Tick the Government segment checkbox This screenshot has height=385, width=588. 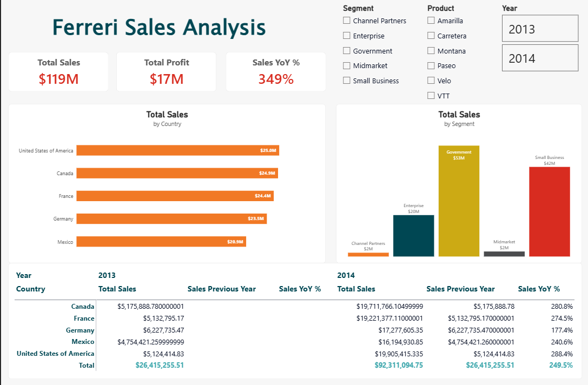(x=347, y=51)
